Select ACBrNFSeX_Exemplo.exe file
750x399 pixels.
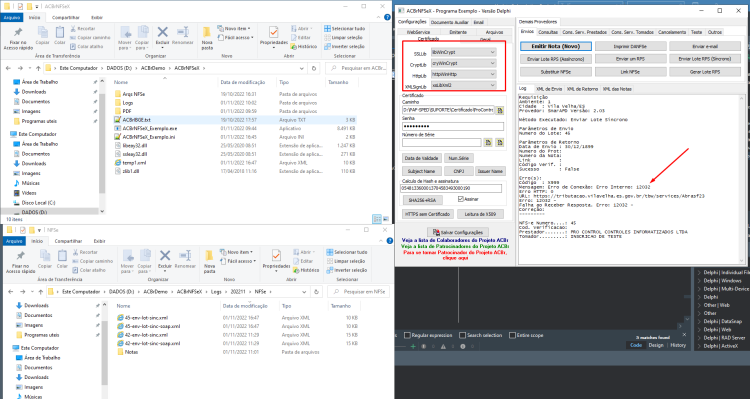pyautogui.click(x=150, y=128)
